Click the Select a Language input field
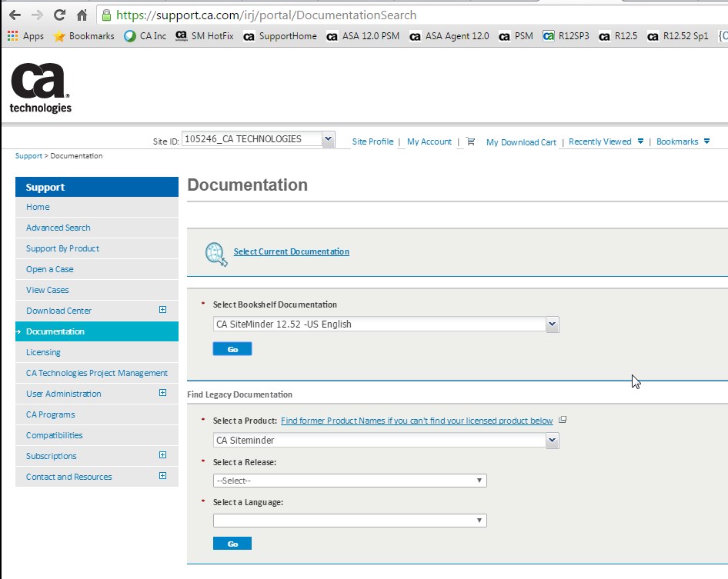The width and height of the screenshot is (728, 579). pyautogui.click(x=350, y=520)
